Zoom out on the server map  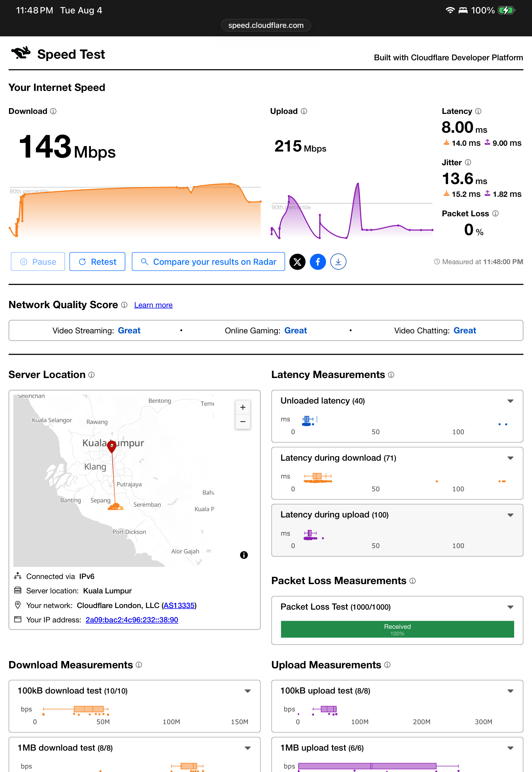(243, 422)
